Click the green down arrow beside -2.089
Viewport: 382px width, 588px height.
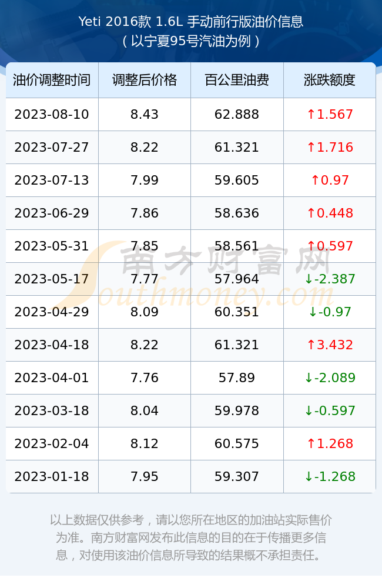(x=309, y=377)
